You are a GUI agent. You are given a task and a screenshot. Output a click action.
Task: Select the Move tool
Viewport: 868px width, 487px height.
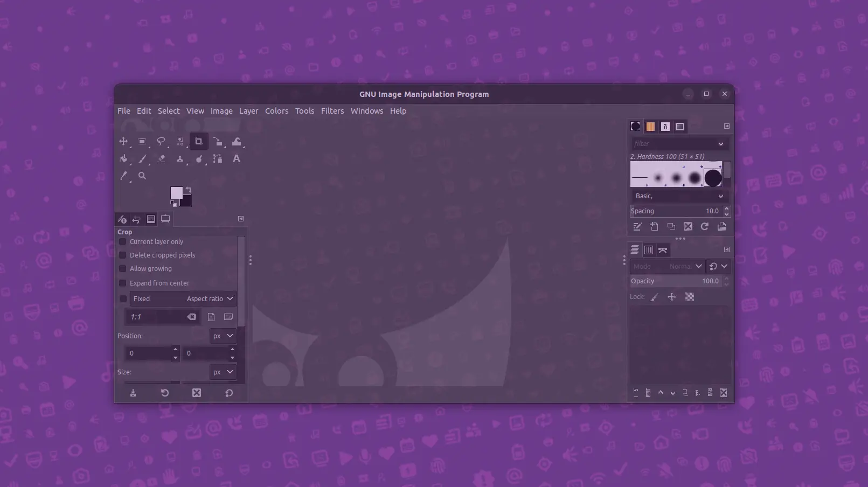click(123, 141)
